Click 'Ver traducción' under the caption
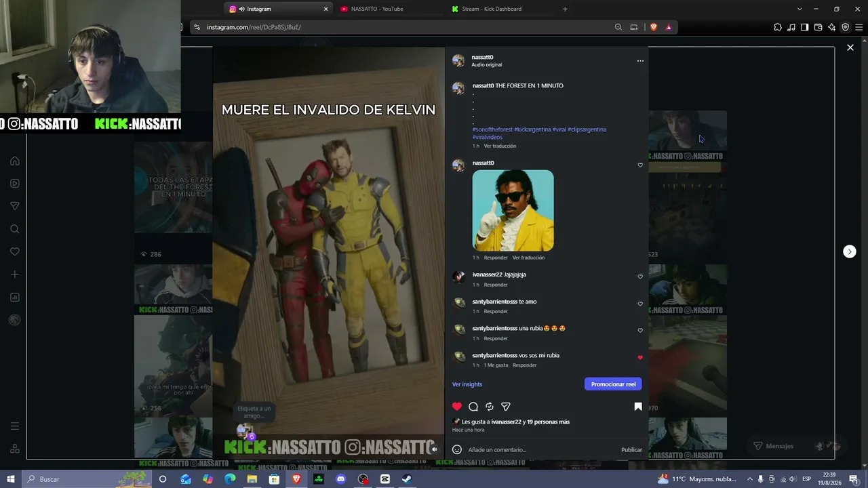 (x=500, y=146)
